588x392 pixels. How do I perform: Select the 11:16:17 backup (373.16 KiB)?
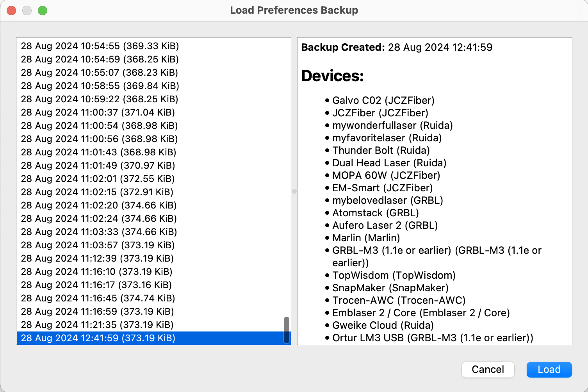[x=96, y=285]
